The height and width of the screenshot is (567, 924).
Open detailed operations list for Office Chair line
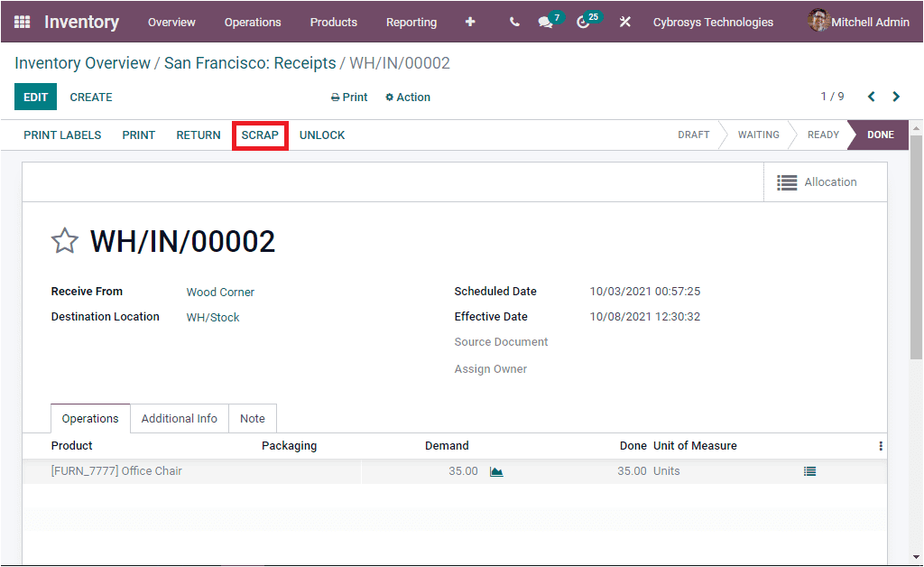[809, 470]
